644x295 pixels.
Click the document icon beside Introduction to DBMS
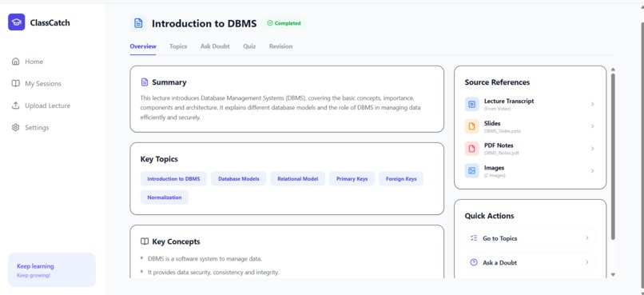(138, 23)
